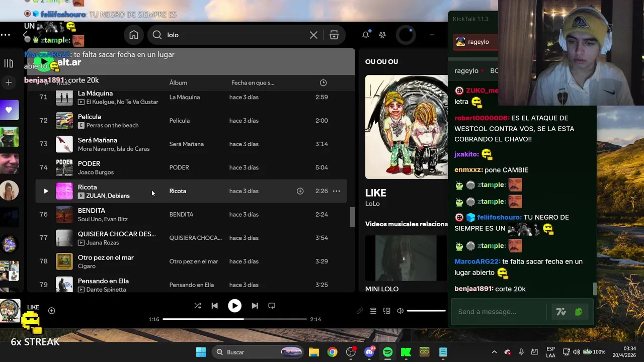The height and width of the screenshot is (362, 644).
Task: Open Discord from the taskbar
Action: click(x=369, y=352)
